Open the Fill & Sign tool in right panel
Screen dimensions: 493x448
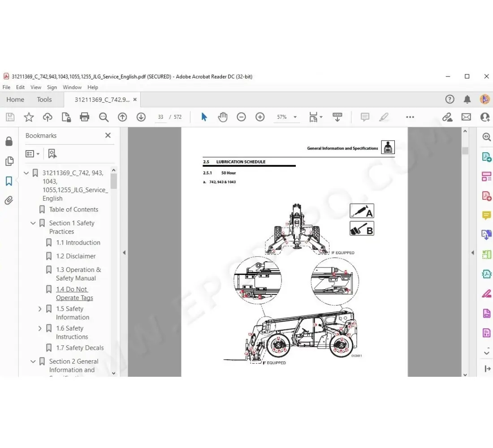(x=486, y=293)
